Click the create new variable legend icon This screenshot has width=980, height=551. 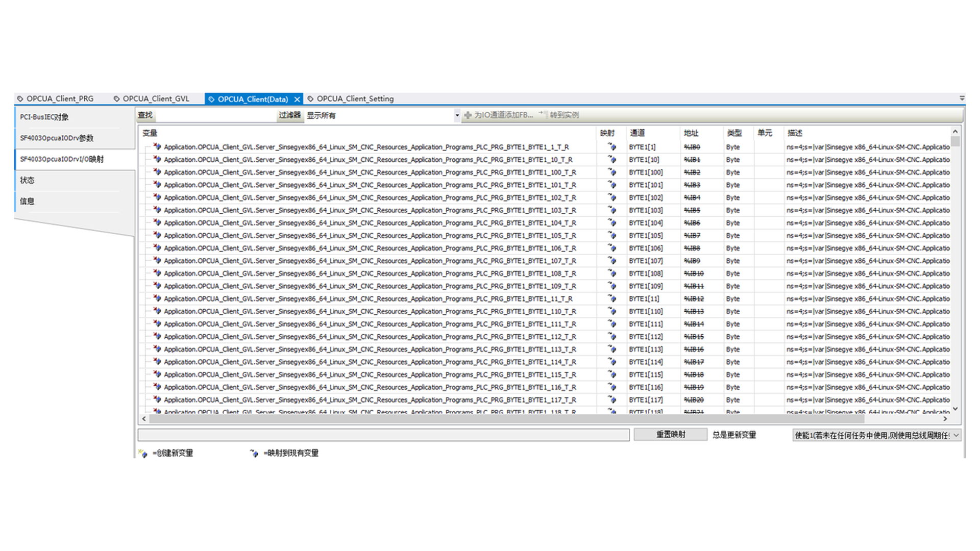click(143, 453)
